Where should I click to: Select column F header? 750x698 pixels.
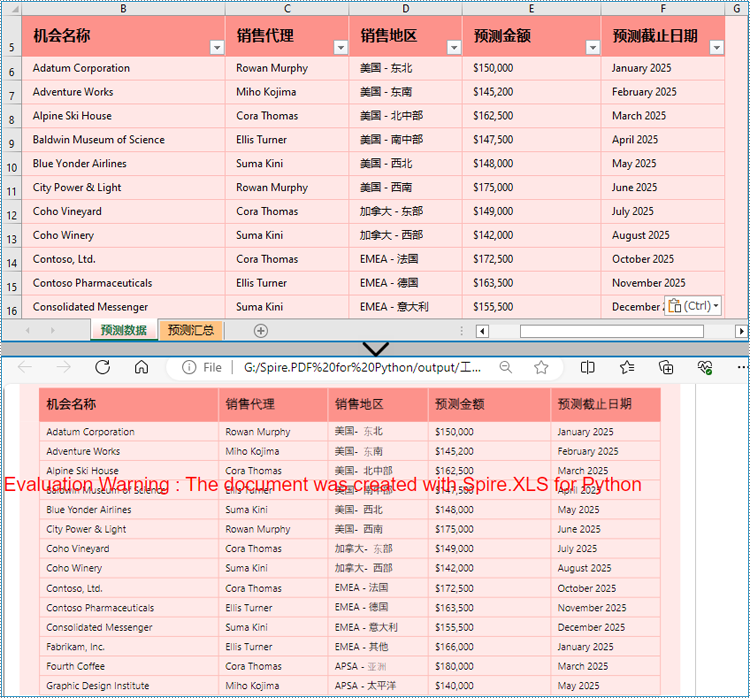point(663,9)
